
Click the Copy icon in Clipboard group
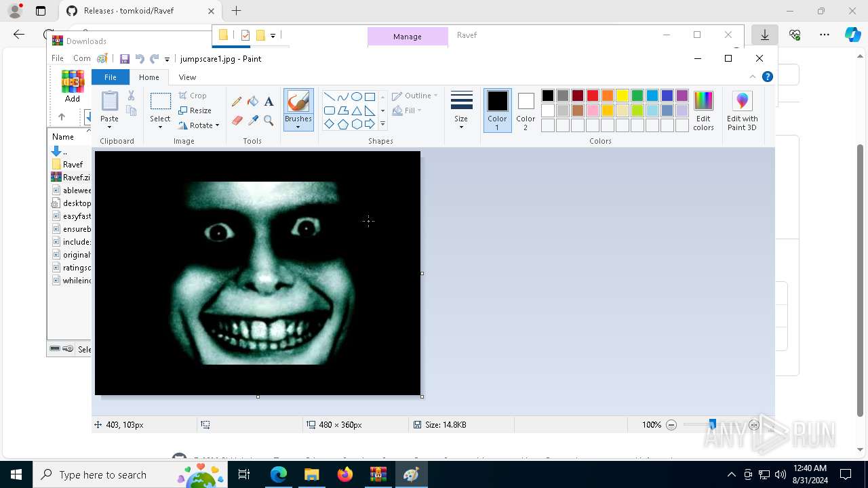click(x=131, y=110)
